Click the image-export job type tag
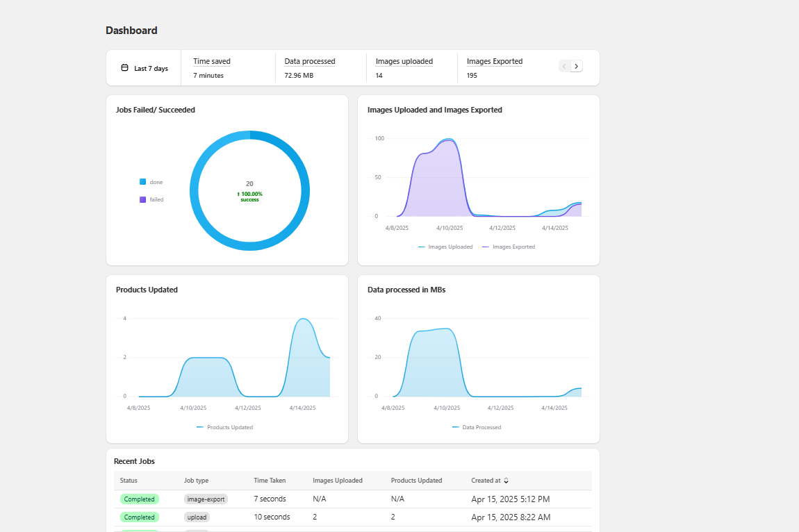799x532 pixels. click(x=206, y=499)
